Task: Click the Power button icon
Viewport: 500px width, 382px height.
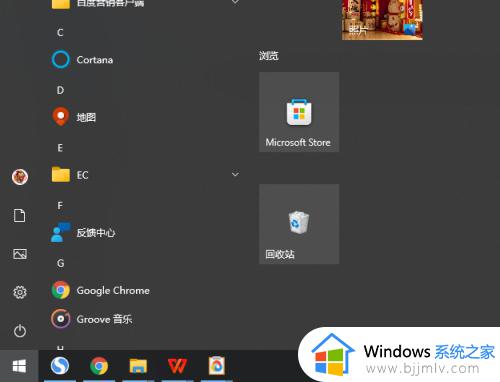Action: [x=20, y=331]
